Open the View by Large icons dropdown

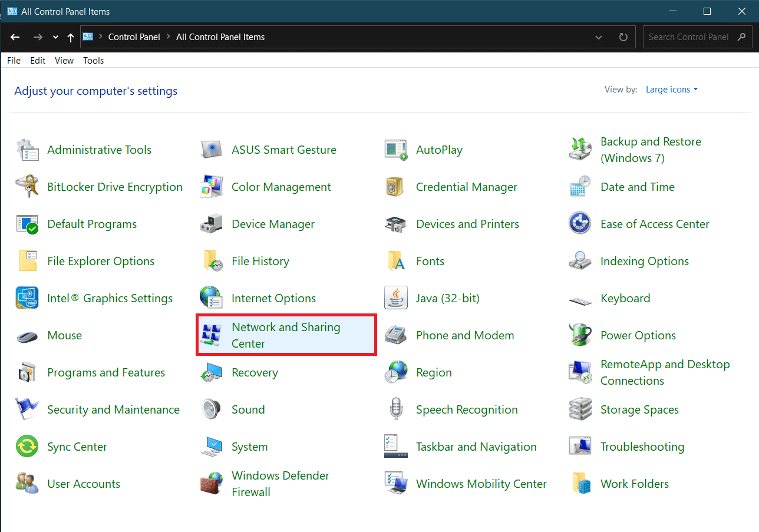pos(672,90)
